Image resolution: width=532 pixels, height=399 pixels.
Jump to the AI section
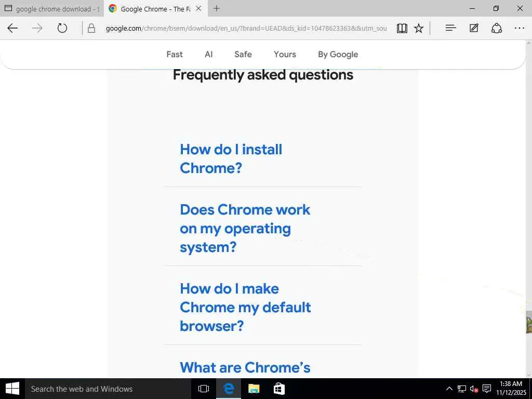coord(209,54)
